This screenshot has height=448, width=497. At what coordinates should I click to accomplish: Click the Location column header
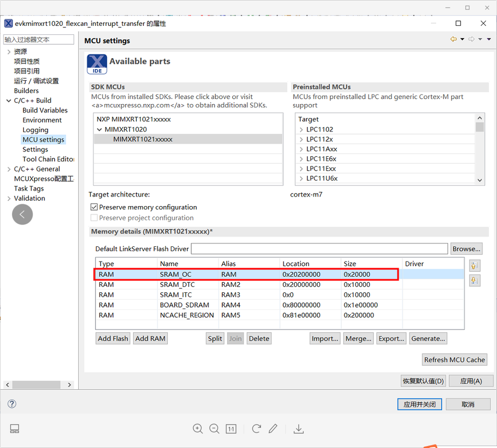[x=310, y=264]
